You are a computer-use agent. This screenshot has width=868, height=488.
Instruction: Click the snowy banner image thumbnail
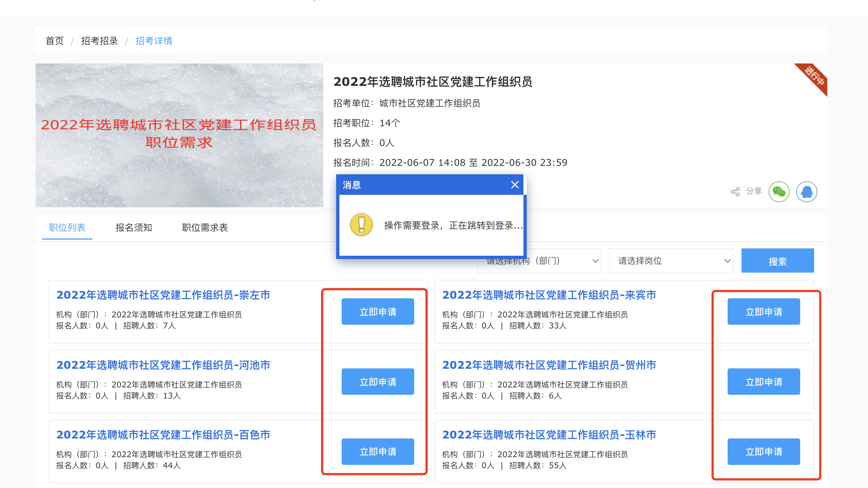click(179, 135)
